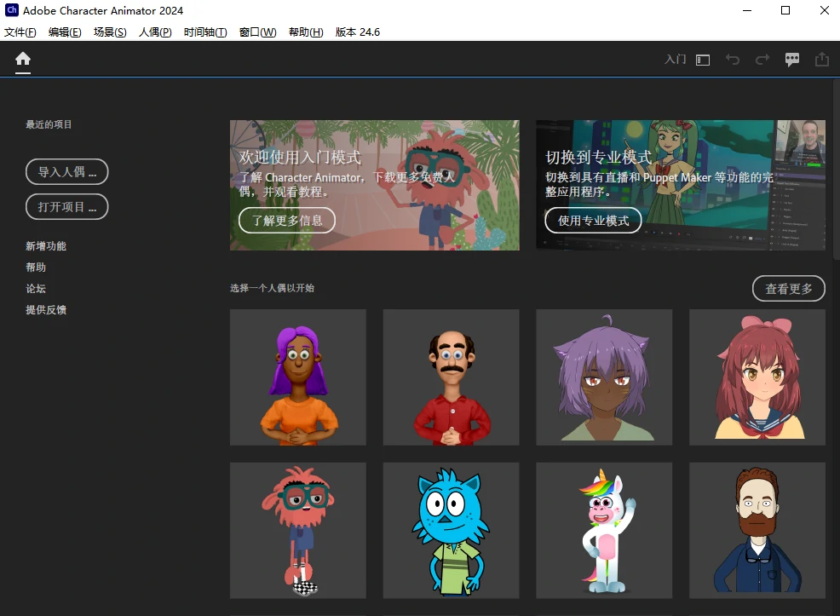Click the share export icon
The height and width of the screenshot is (616, 840).
[821, 60]
